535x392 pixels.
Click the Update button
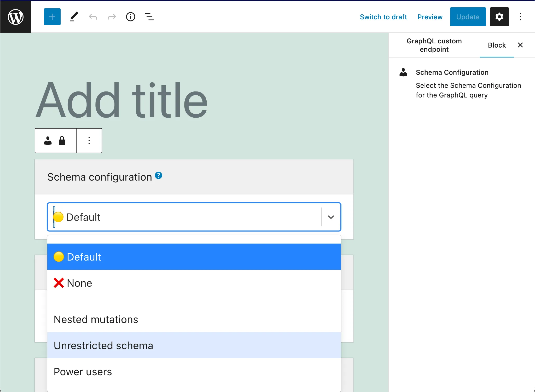[468, 17]
